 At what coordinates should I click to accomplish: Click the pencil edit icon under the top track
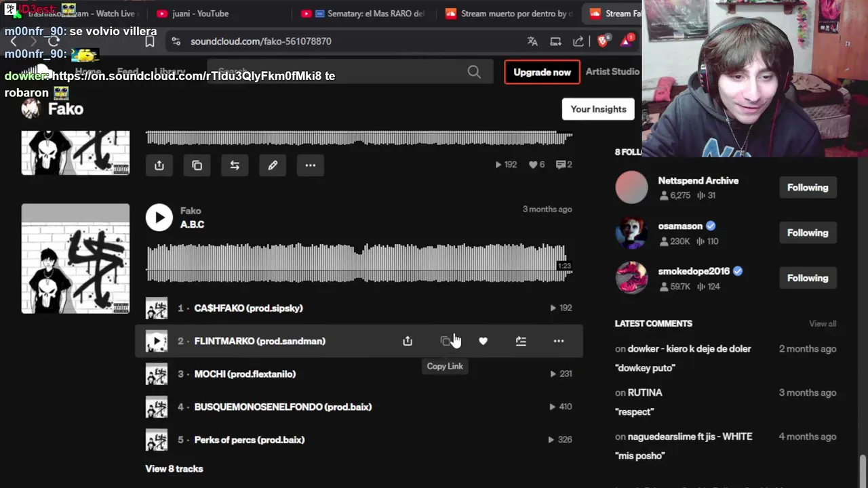[273, 165]
